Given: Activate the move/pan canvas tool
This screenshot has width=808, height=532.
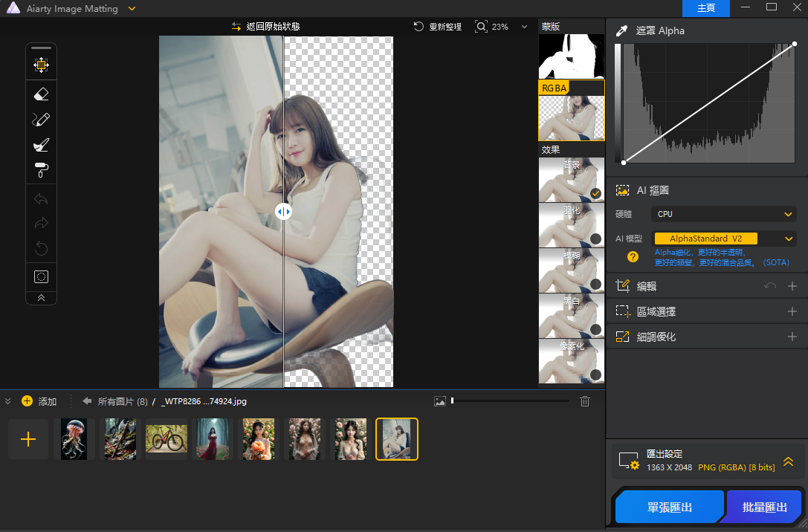Looking at the screenshot, I should [42, 65].
